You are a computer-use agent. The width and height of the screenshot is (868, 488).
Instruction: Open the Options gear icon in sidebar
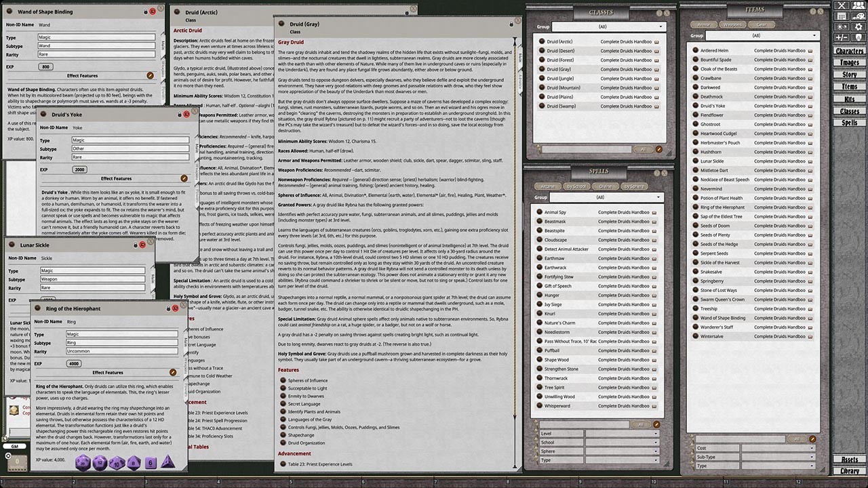pos(859,27)
